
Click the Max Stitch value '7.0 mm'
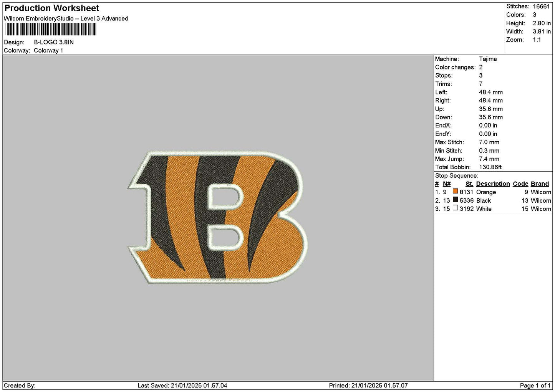click(489, 142)
